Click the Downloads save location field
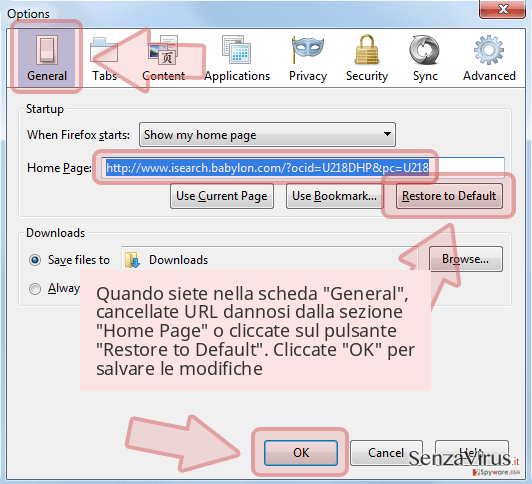This screenshot has height=484, width=532. 270,259
